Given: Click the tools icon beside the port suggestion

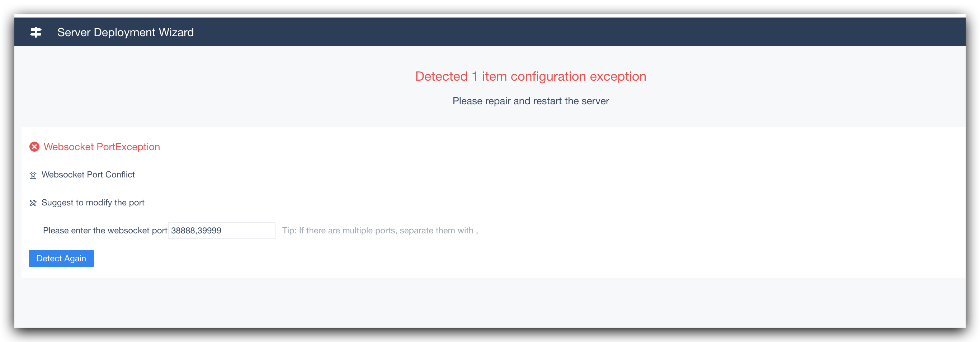Looking at the screenshot, I should pyautogui.click(x=33, y=203).
